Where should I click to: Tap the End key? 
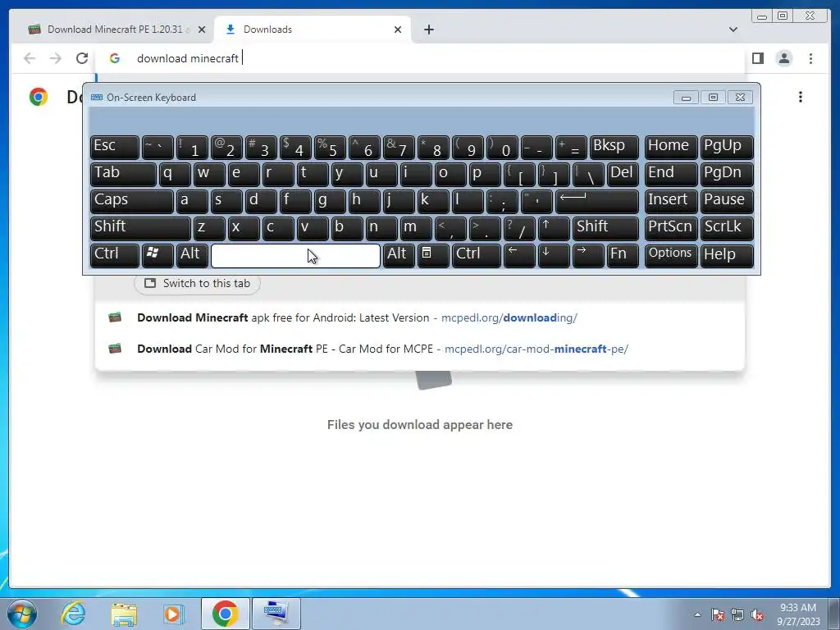tap(671, 175)
